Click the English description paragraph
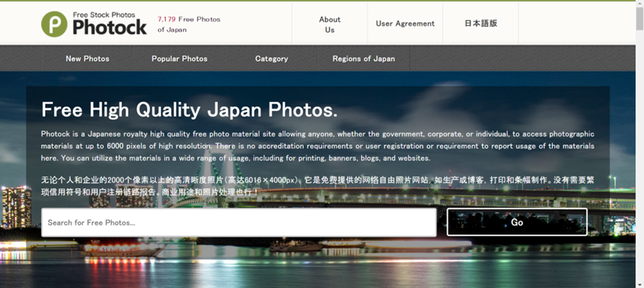This screenshot has width=644, height=288. click(318, 146)
